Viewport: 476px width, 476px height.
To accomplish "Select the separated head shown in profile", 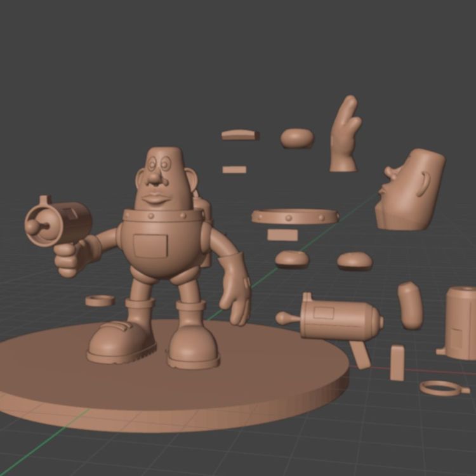I will point(410,190).
